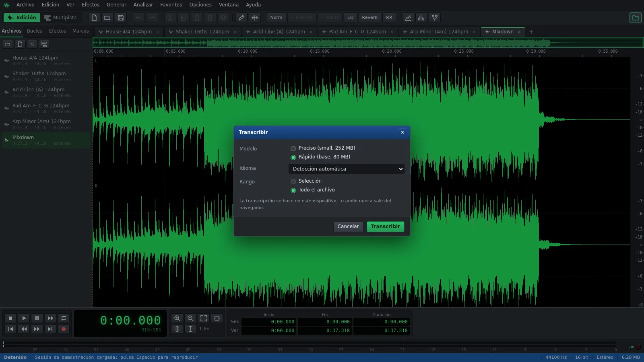Open the Idioma language dropdown
Viewport: 644px width, 362px height.
[x=347, y=169]
